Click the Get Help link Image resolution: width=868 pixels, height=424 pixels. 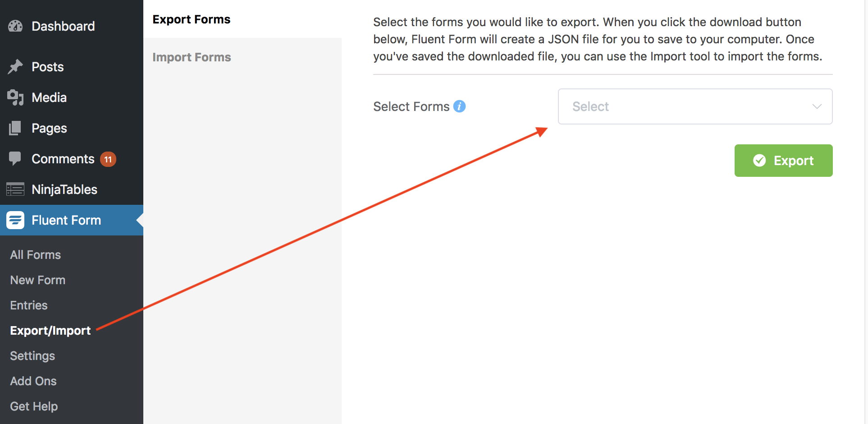34,406
